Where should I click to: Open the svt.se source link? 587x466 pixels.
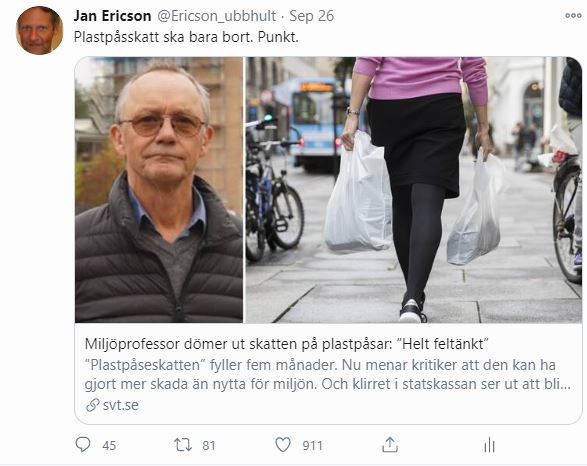coord(121,405)
